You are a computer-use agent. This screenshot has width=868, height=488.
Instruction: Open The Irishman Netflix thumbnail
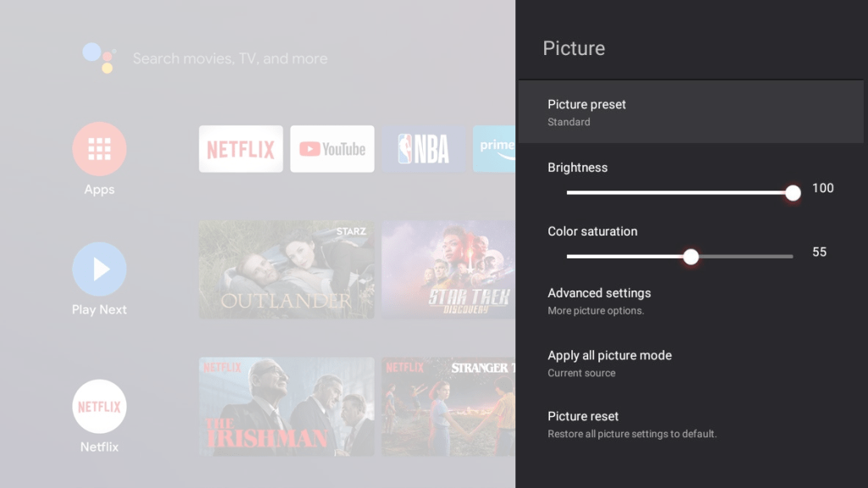click(x=287, y=406)
